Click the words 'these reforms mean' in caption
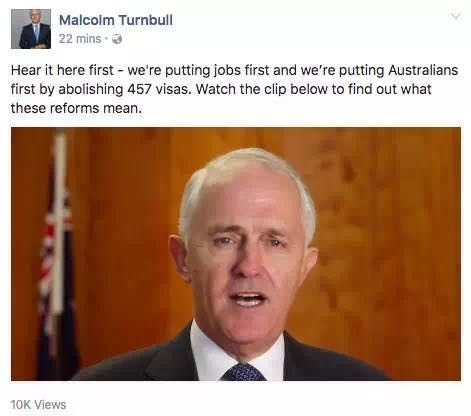 pyautogui.click(x=74, y=108)
